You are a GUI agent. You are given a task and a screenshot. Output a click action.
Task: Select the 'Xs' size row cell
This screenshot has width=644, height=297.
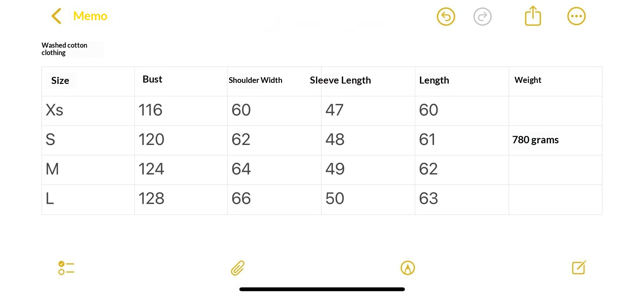[x=54, y=110]
